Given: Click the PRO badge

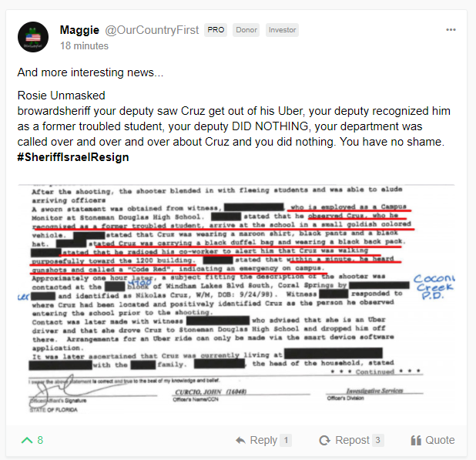Looking at the screenshot, I should [x=216, y=30].
